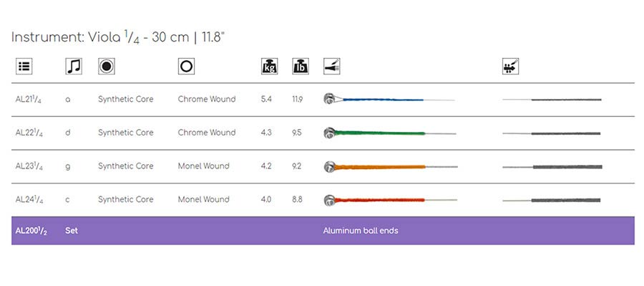Screen dimensions: 644x286
Task: Click the blue string tailpiece image
Action: coord(389,99)
